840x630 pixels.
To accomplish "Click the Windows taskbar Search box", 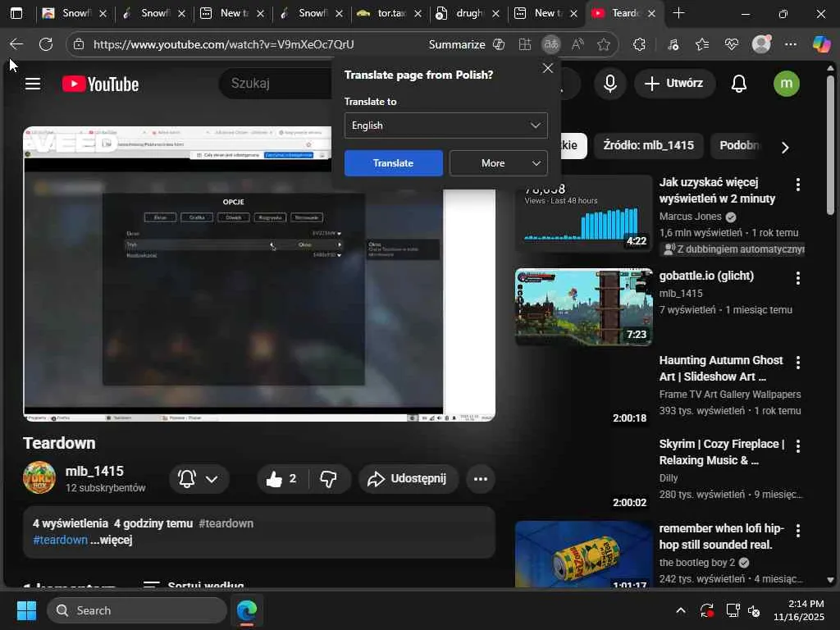I will pos(137,610).
